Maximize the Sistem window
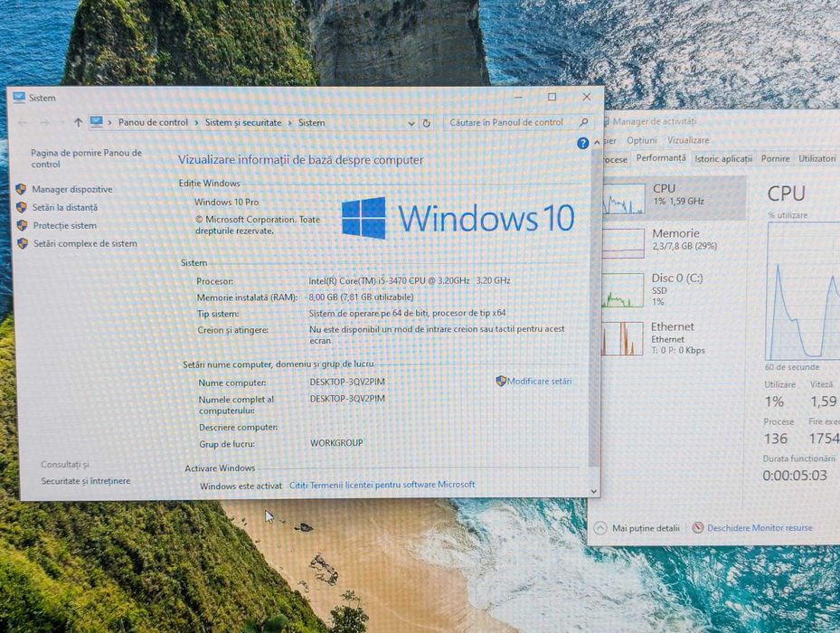Screen dimensions: 840x633 pyautogui.click(x=552, y=97)
